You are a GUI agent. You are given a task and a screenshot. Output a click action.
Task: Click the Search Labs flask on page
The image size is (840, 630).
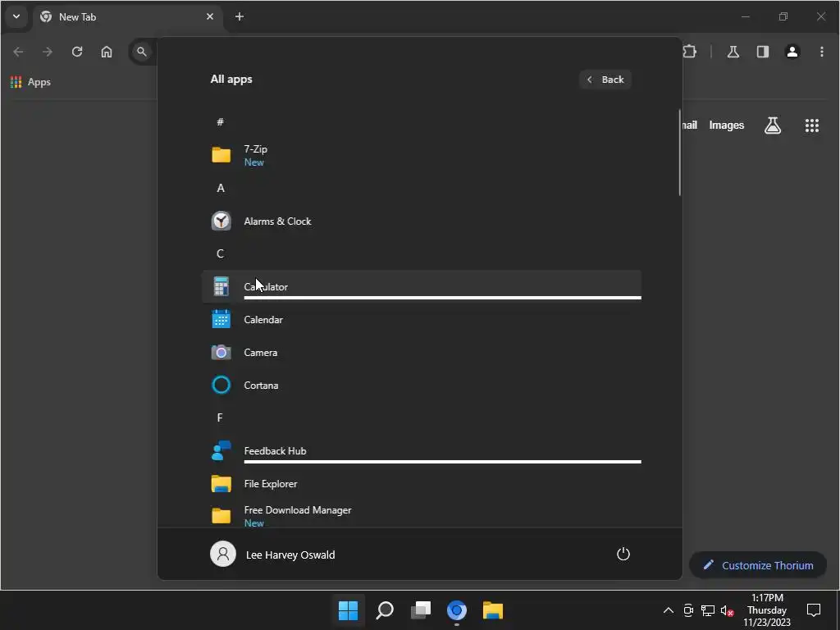tap(773, 126)
